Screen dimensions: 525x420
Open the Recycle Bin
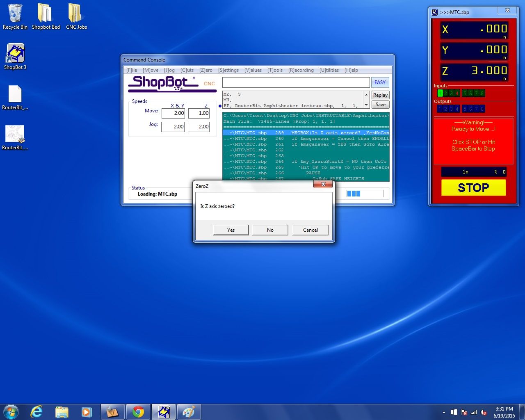point(15,14)
